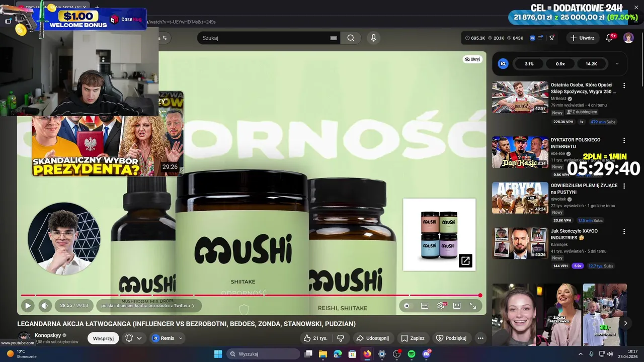Open the Mushi product card link on video
This screenshot has height=362, width=644.
click(x=439, y=234)
